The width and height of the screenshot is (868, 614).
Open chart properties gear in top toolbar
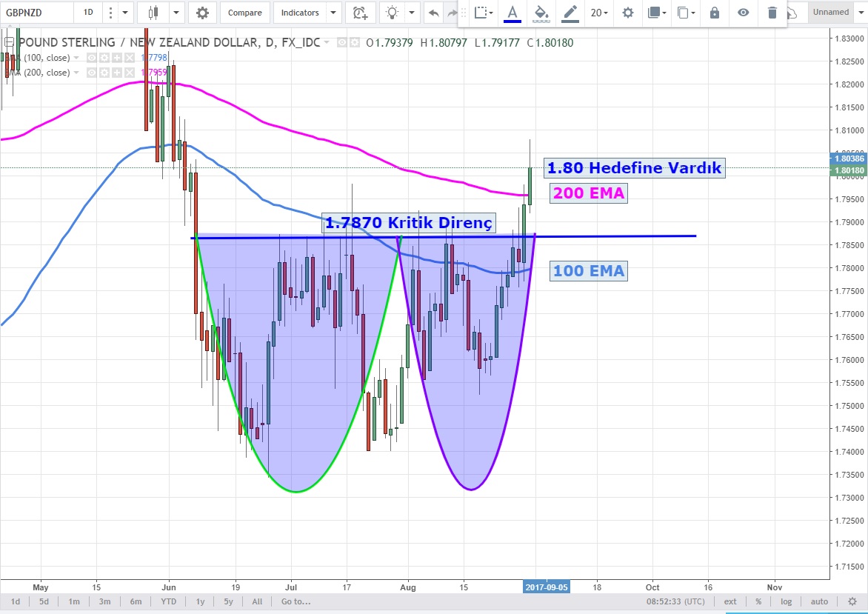(202, 13)
